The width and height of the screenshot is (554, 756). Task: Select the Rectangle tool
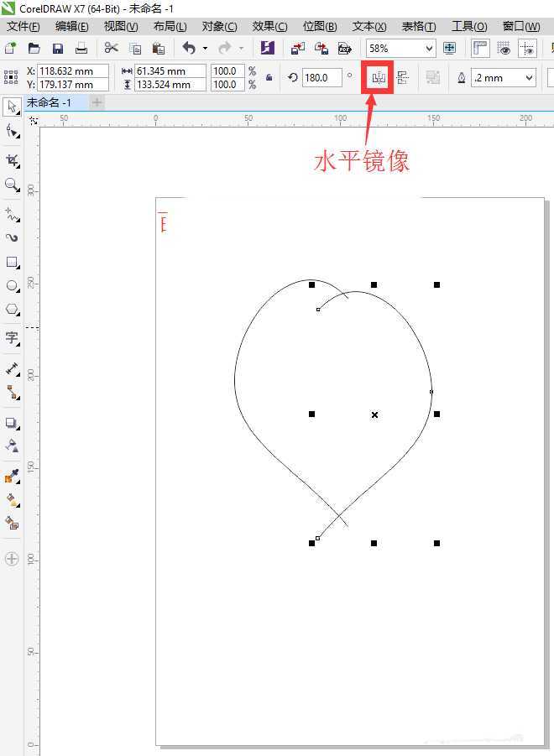(x=13, y=263)
